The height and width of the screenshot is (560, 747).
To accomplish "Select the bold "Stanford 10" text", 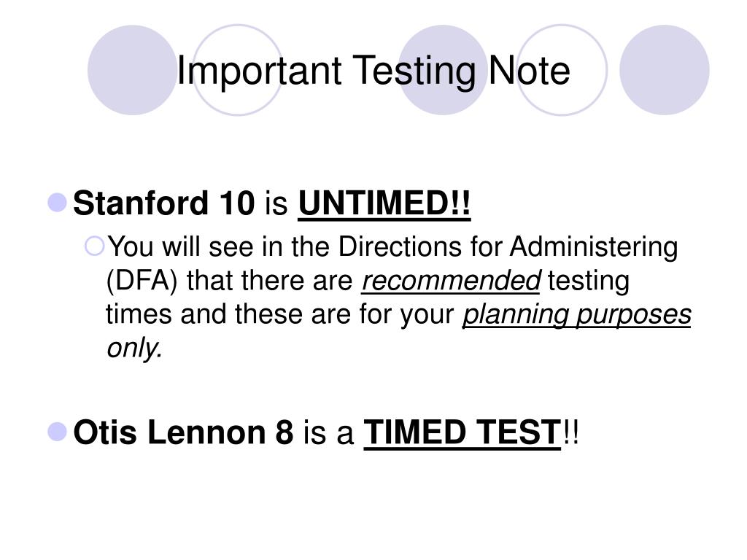I will point(164,203).
